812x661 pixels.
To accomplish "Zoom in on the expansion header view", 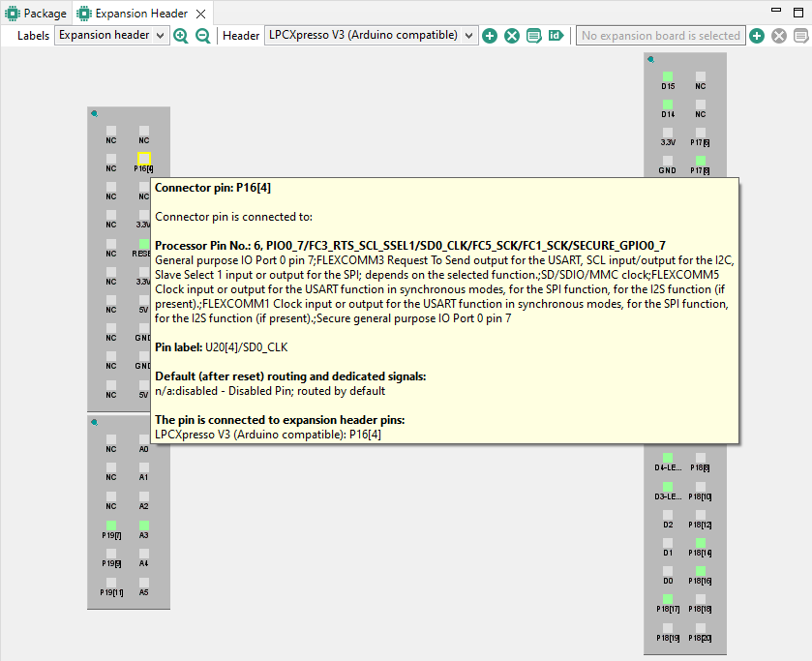I will [181, 36].
